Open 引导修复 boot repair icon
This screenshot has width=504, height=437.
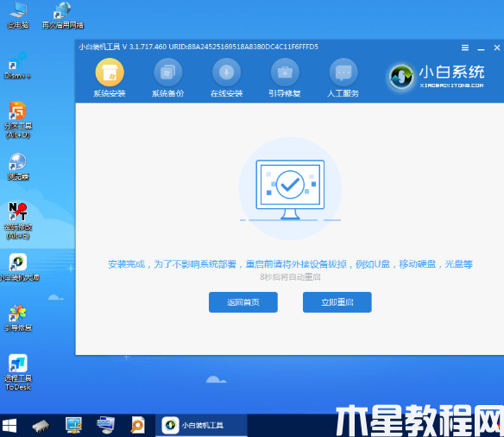285,73
